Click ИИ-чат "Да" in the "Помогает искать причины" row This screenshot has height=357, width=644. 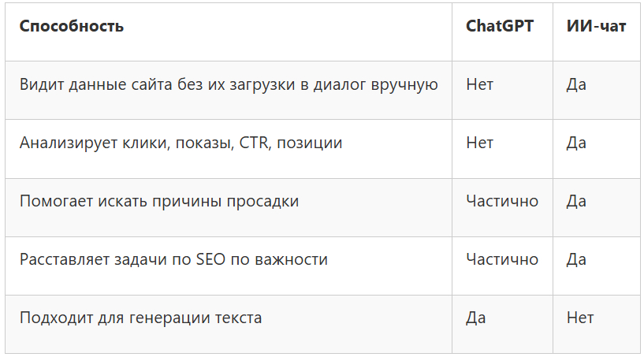(x=576, y=201)
